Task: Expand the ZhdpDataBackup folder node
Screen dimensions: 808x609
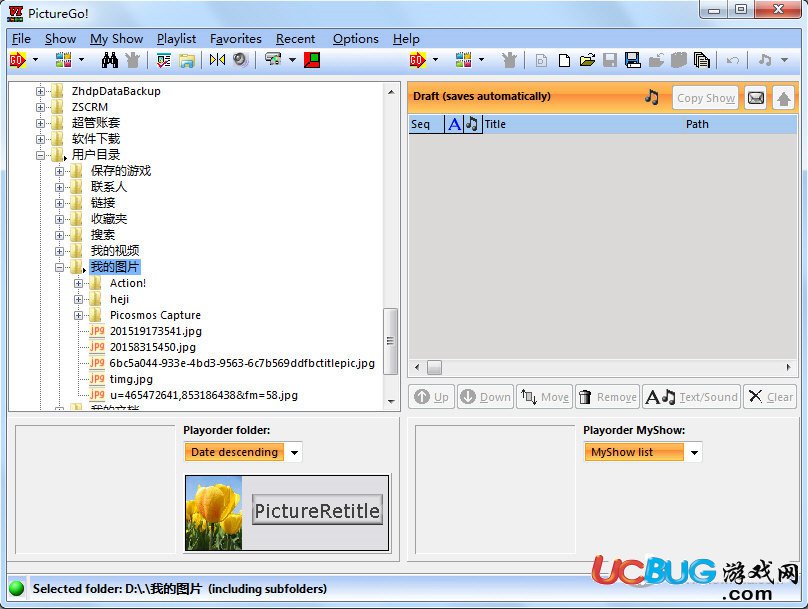Action: pos(40,91)
